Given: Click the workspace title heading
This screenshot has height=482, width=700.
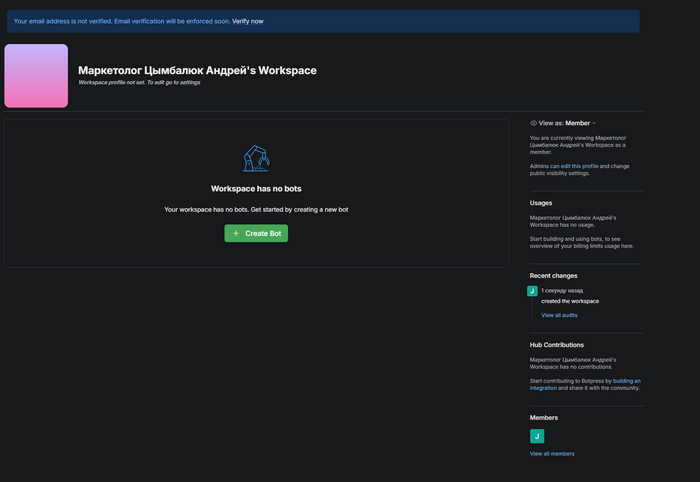Looking at the screenshot, I should 197,70.
